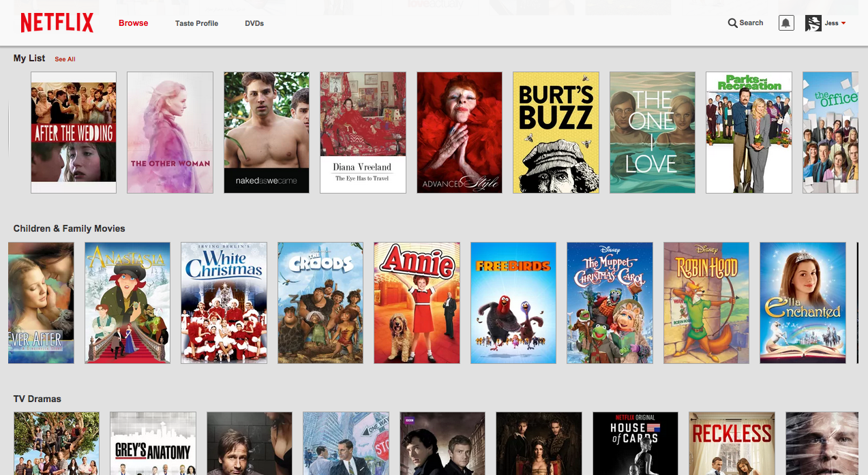The height and width of the screenshot is (475, 868).
Task: Click the Netflix logo
Action: pos(57,23)
